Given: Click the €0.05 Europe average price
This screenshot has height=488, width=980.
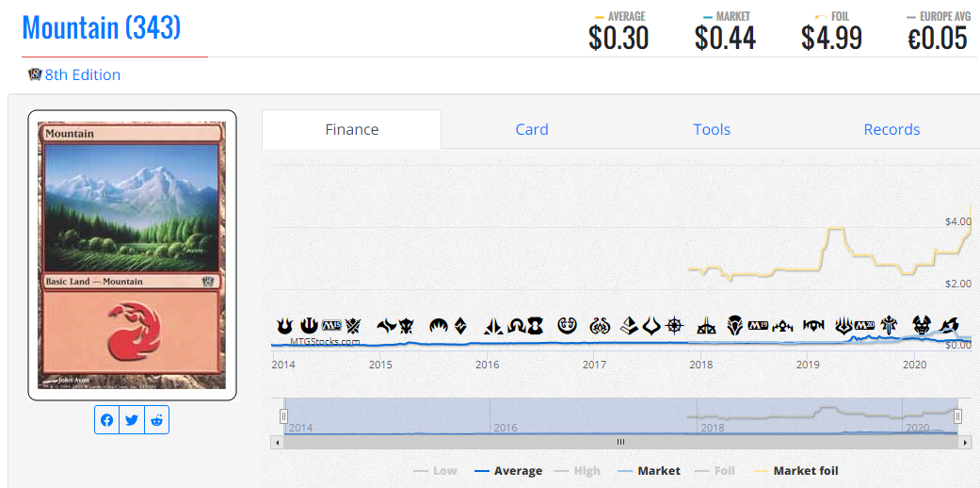Looking at the screenshot, I should tap(938, 39).
